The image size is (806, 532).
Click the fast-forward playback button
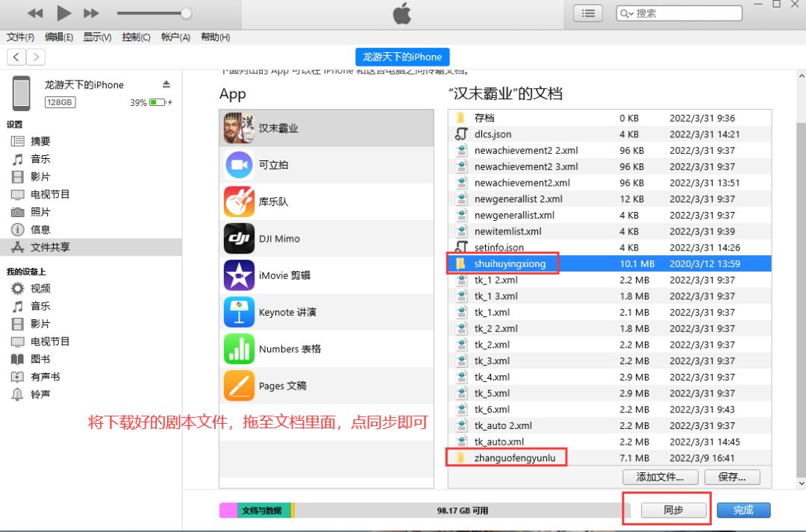pyautogui.click(x=91, y=13)
